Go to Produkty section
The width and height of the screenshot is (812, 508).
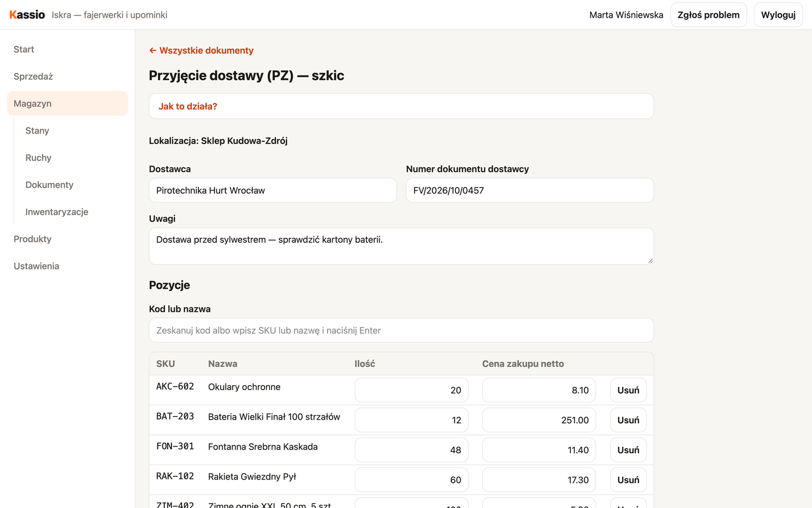tap(67, 239)
